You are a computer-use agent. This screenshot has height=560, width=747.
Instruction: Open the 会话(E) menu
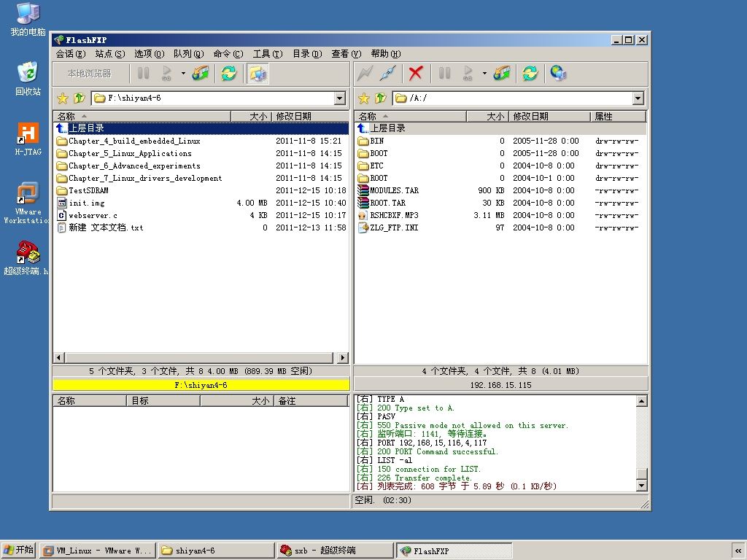coord(71,54)
